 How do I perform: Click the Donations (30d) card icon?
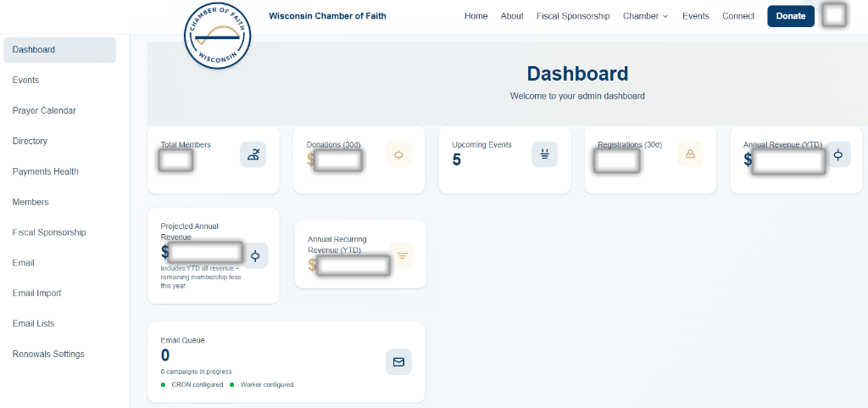tap(398, 154)
